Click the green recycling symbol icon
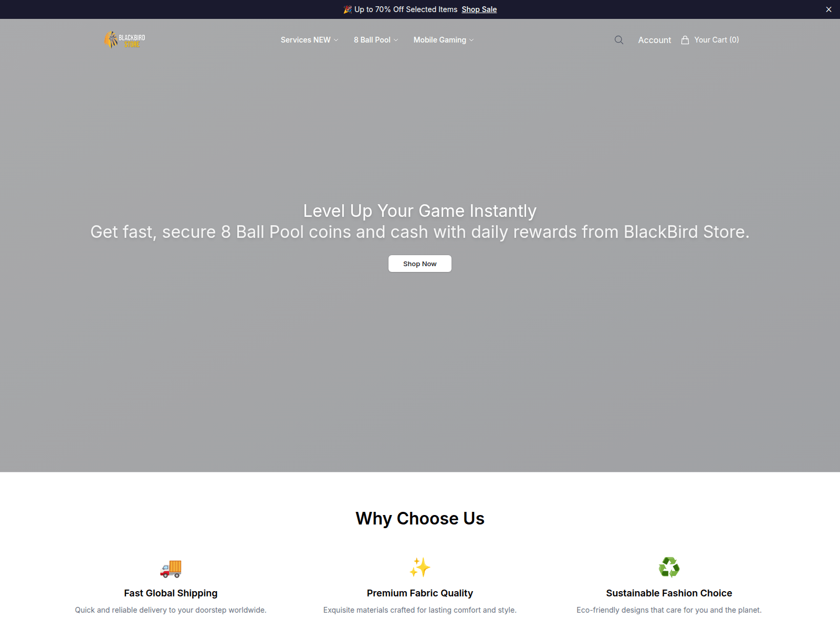Viewport: 840px width, 630px height. pyautogui.click(x=669, y=568)
